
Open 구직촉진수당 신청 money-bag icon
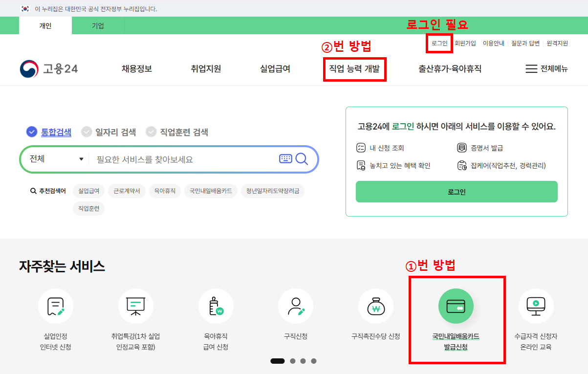coord(376,306)
